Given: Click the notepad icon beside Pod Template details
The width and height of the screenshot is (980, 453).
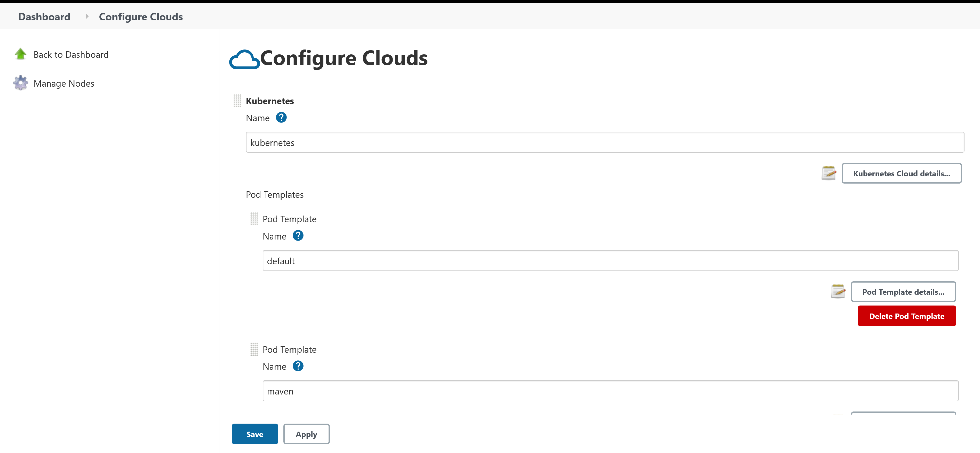Looking at the screenshot, I should [x=838, y=292].
